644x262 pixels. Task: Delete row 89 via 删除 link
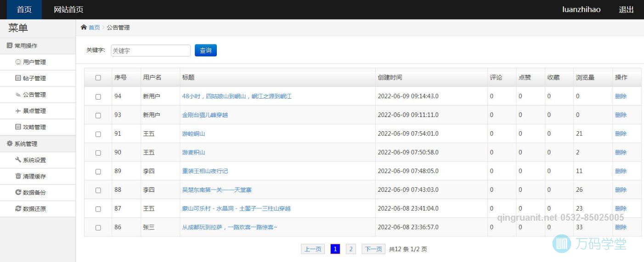tap(621, 171)
